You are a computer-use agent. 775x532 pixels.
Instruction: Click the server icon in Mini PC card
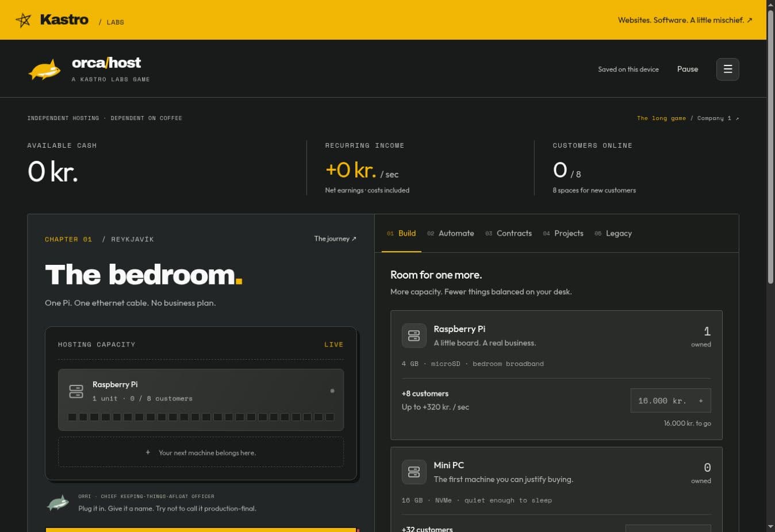point(414,472)
